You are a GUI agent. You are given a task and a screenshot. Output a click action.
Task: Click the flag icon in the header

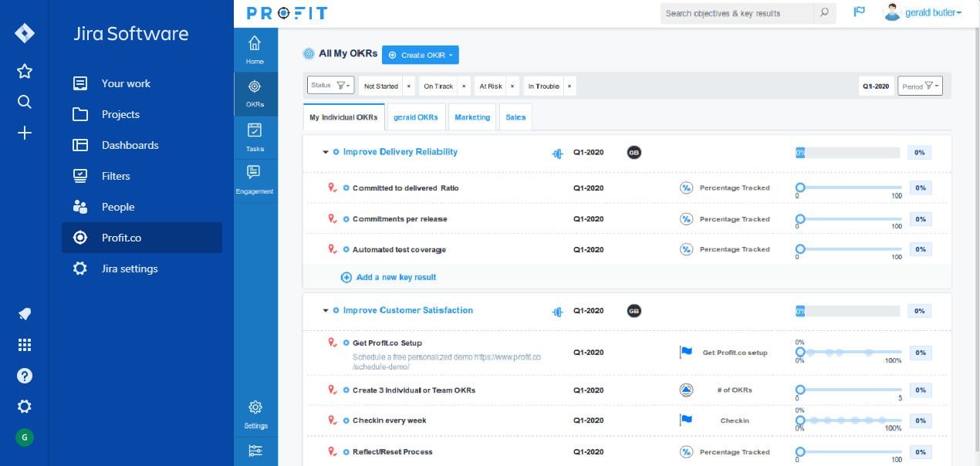[859, 12]
